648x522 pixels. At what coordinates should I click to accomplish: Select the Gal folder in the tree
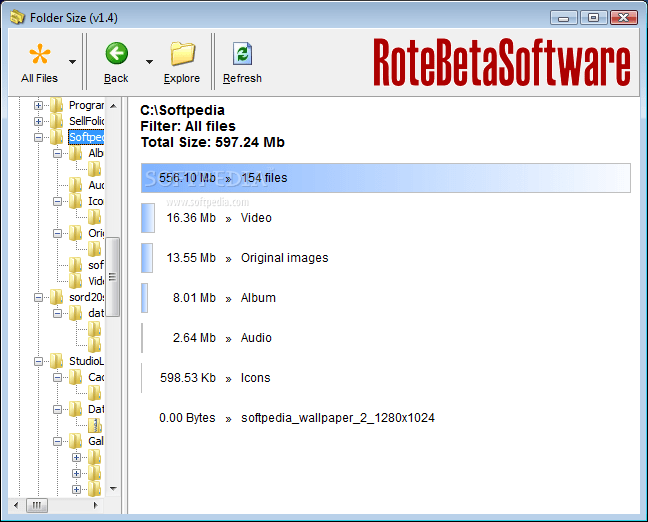[95, 441]
